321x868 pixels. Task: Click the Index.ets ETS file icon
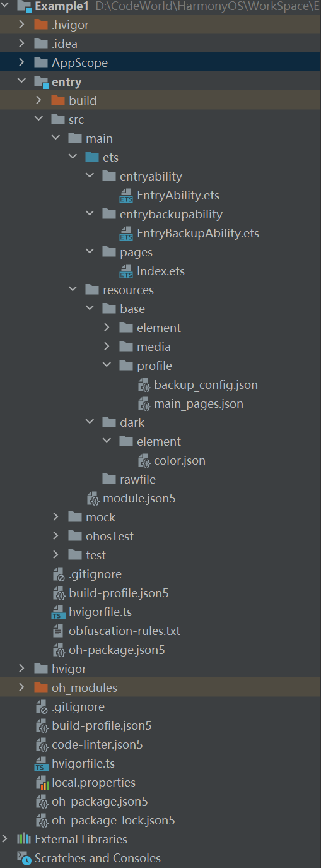[126, 271]
